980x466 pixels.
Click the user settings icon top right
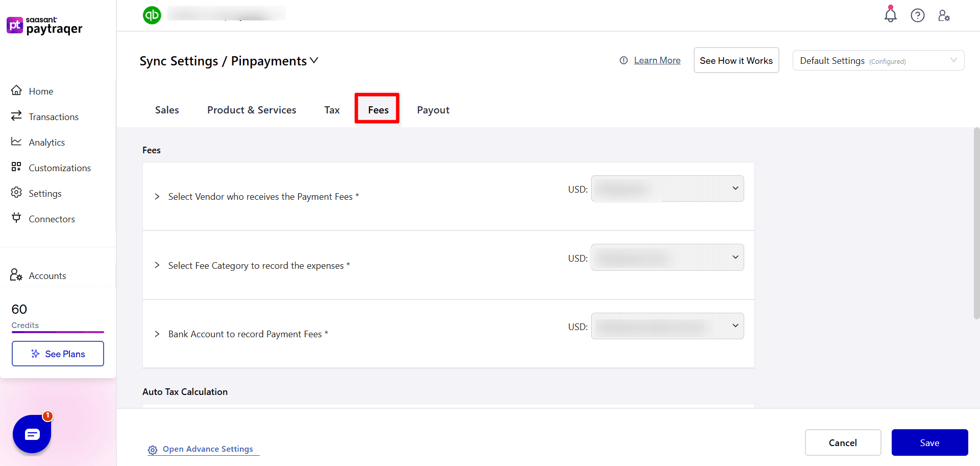tap(944, 16)
